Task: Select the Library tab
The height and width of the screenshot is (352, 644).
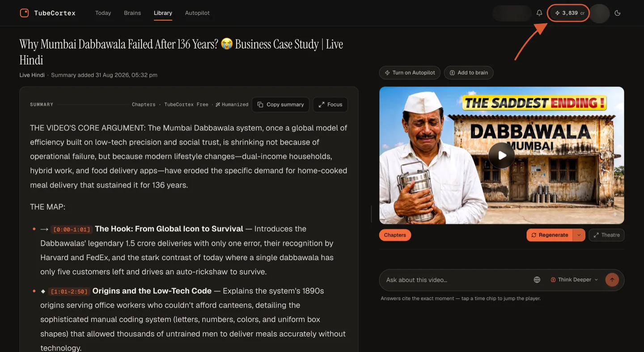Action: tap(163, 13)
